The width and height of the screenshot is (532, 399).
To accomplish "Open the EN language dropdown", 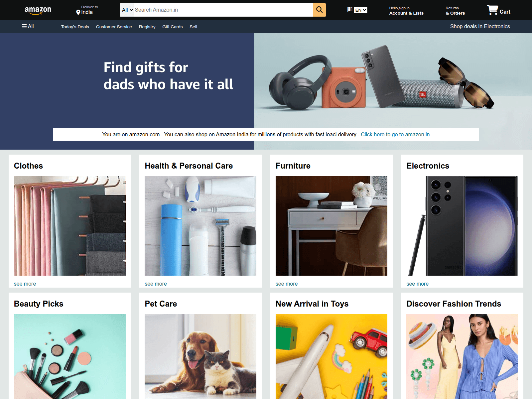I will 360,10.
